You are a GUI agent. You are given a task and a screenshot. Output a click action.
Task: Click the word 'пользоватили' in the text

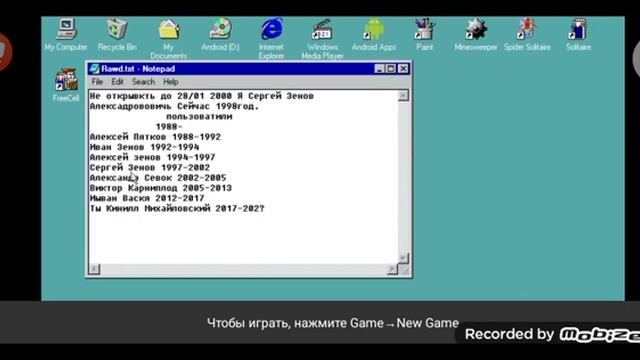[199, 116]
